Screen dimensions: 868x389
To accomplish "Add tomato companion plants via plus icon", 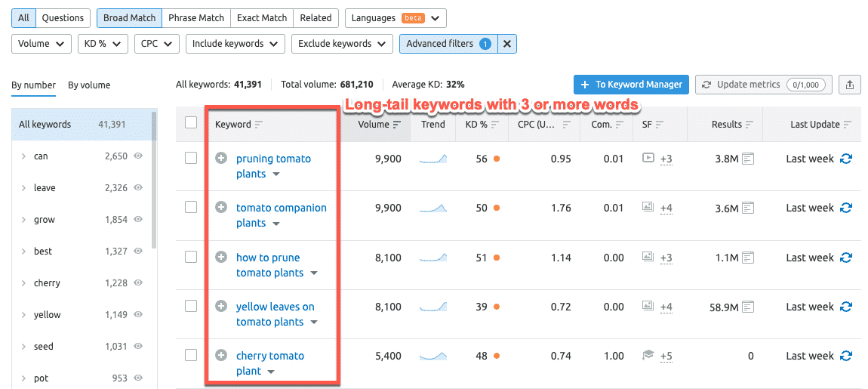I will pos(221,208).
